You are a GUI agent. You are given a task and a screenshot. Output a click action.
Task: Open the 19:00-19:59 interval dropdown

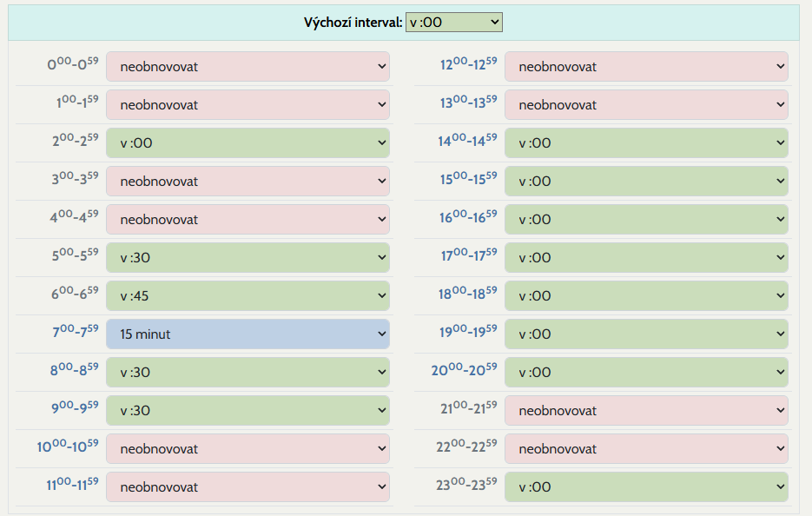(x=646, y=334)
